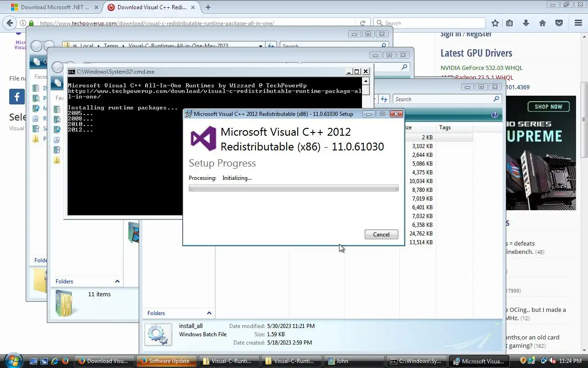Click the Firefox page vertical scrollbar
588x368 pixels.
[x=584, y=121]
